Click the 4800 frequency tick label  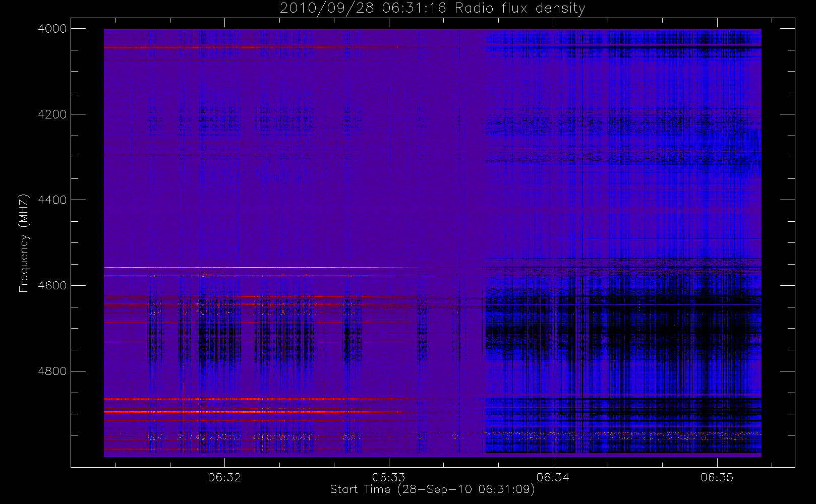[52, 371]
